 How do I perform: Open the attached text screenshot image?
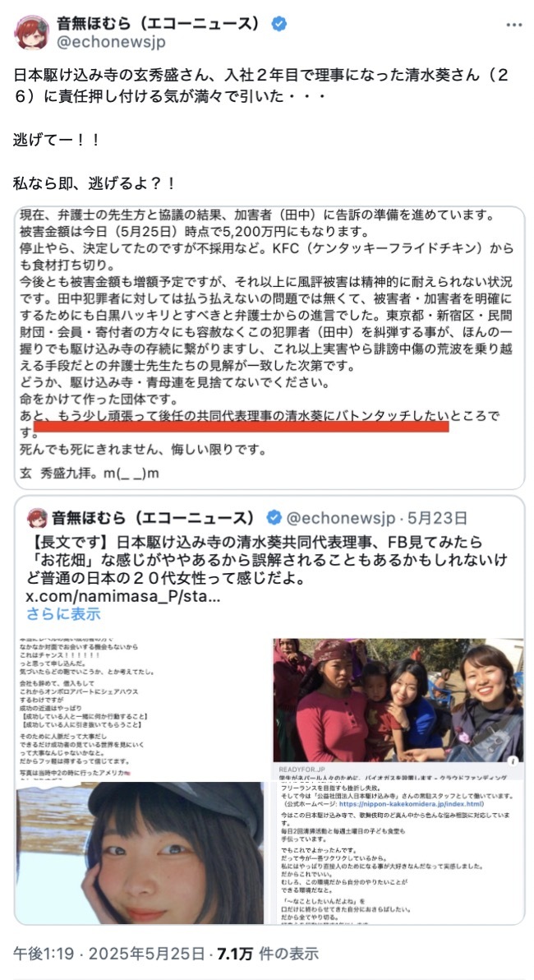coord(269,348)
